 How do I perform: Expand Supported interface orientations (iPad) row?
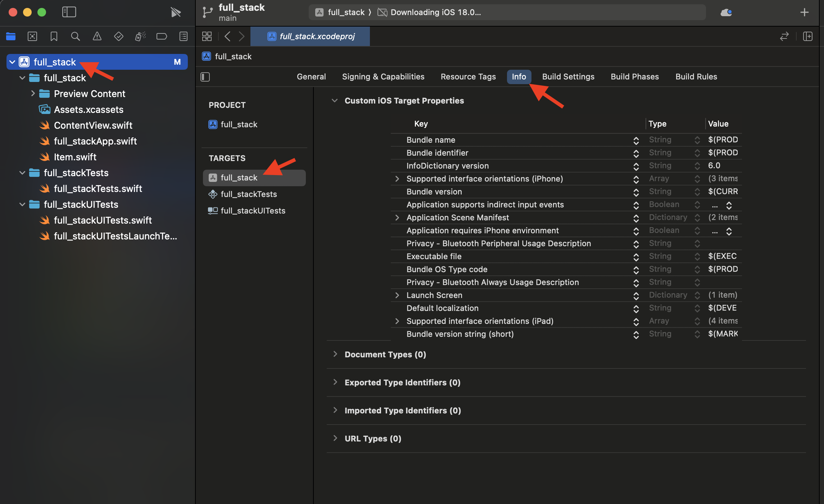tap(397, 321)
